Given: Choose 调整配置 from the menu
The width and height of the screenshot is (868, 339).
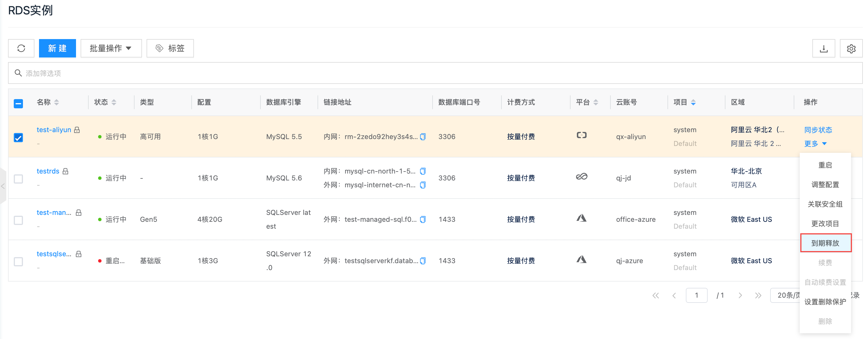Looking at the screenshot, I should (825, 184).
